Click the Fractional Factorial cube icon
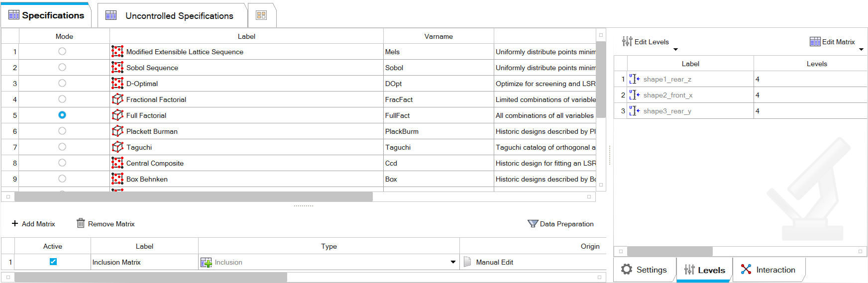Viewport: 868px width, 283px height. pos(117,99)
